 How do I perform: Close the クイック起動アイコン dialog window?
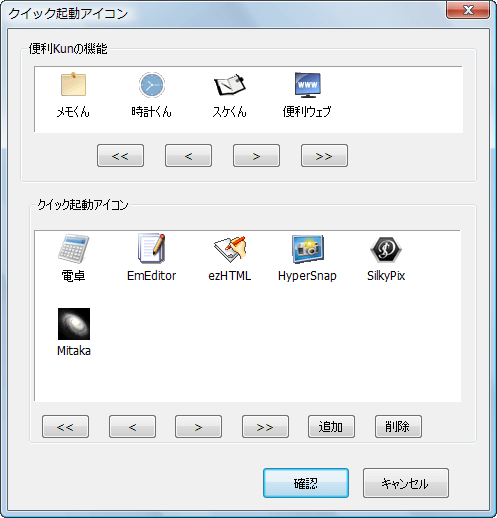(468, 10)
